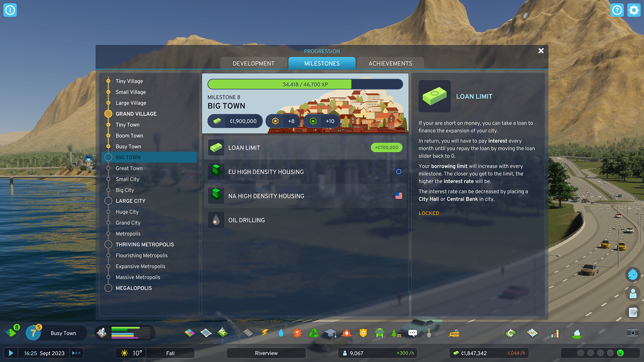Expand the Megalopolis milestone entry
Screen dimensions: 644x362
(x=133, y=288)
